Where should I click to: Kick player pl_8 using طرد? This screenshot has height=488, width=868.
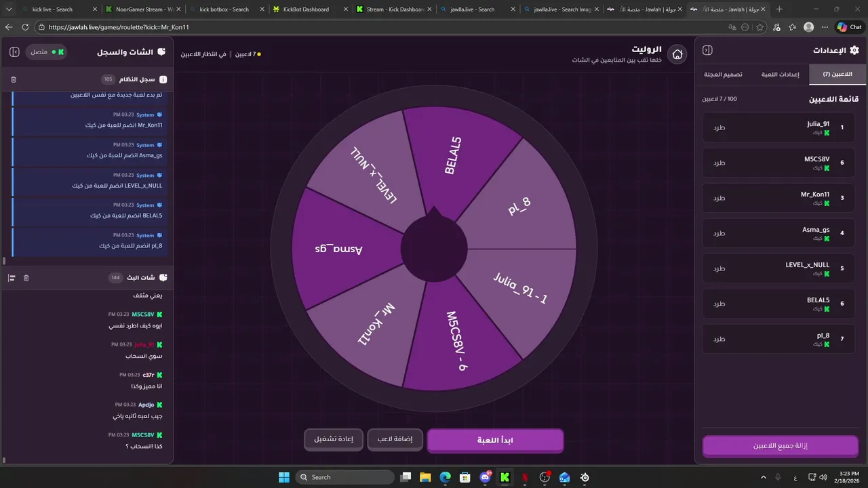(x=719, y=339)
